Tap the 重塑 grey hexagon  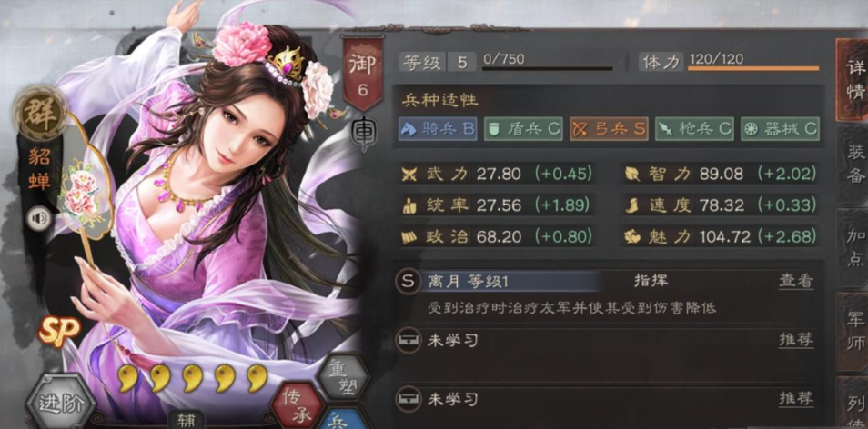343,379
